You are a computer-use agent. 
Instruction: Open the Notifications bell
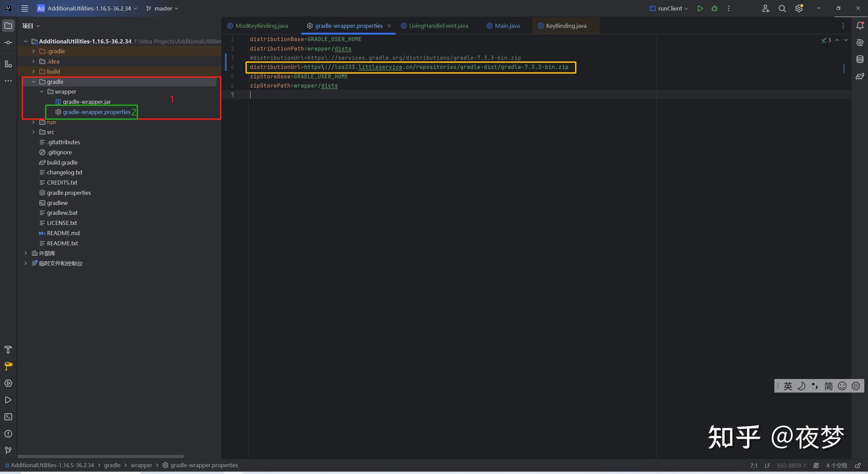click(x=860, y=25)
